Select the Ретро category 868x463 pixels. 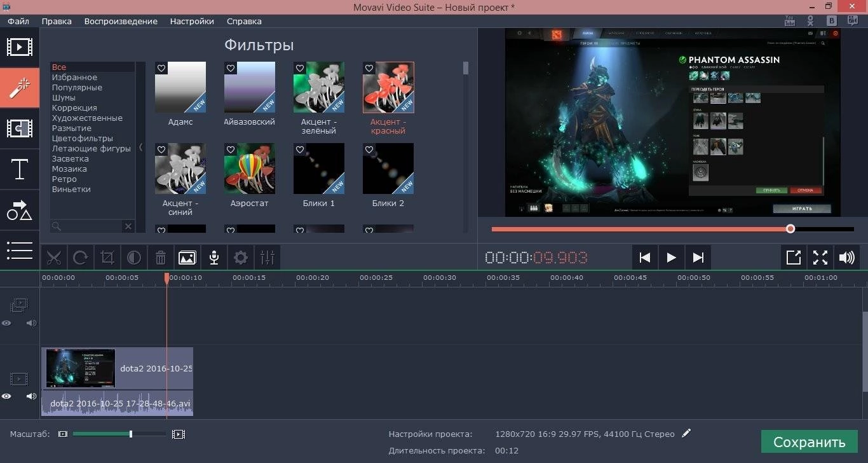pyautogui.click(x=64, y=179)
